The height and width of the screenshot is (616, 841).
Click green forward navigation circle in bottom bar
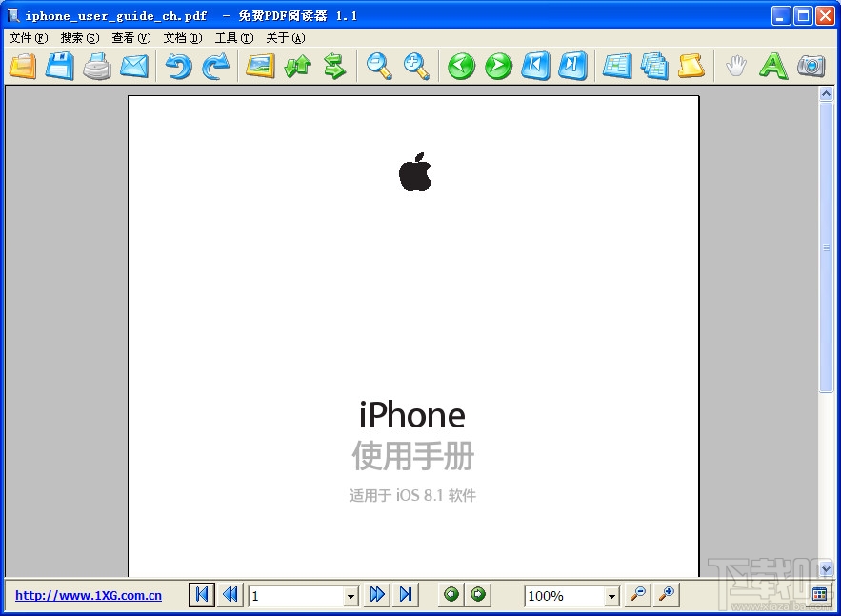[x=478, y=594]
